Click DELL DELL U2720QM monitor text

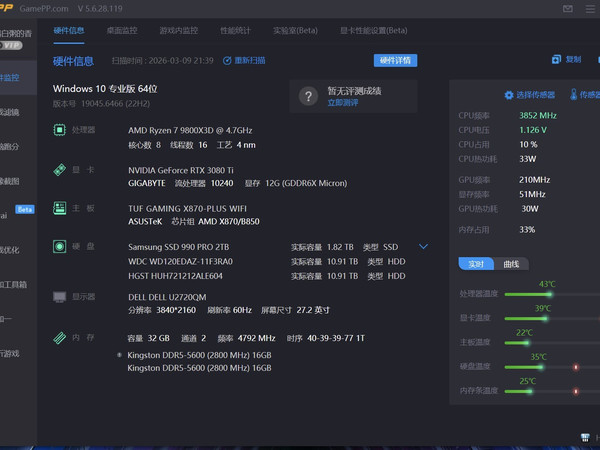tap(167, 297)
